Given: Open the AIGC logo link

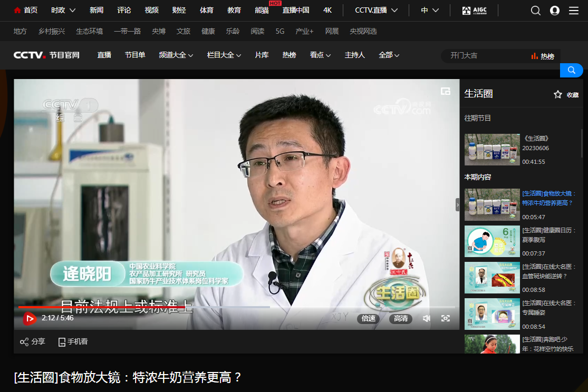Looking at the screenshot, I should coord(475,11).
